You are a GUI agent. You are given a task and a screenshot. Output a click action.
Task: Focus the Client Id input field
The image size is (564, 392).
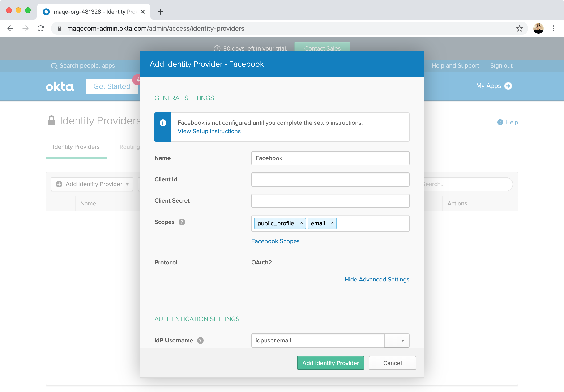(x=330, y=179)
